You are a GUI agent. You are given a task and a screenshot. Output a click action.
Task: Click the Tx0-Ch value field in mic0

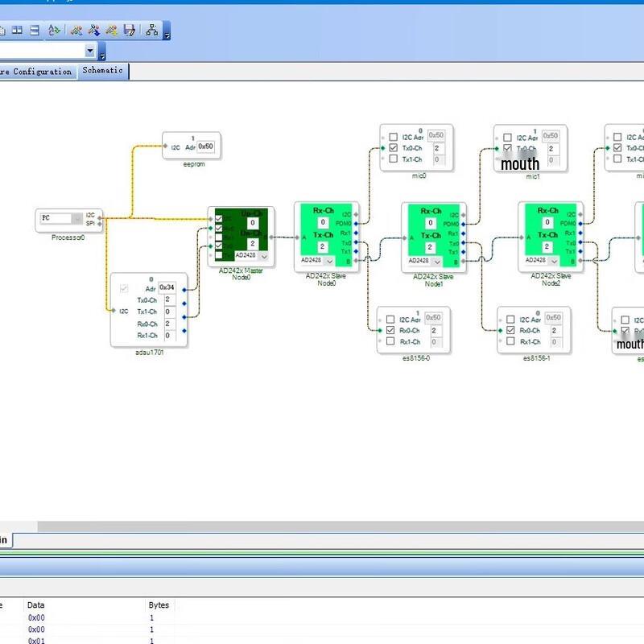click(x=439, y=148)
